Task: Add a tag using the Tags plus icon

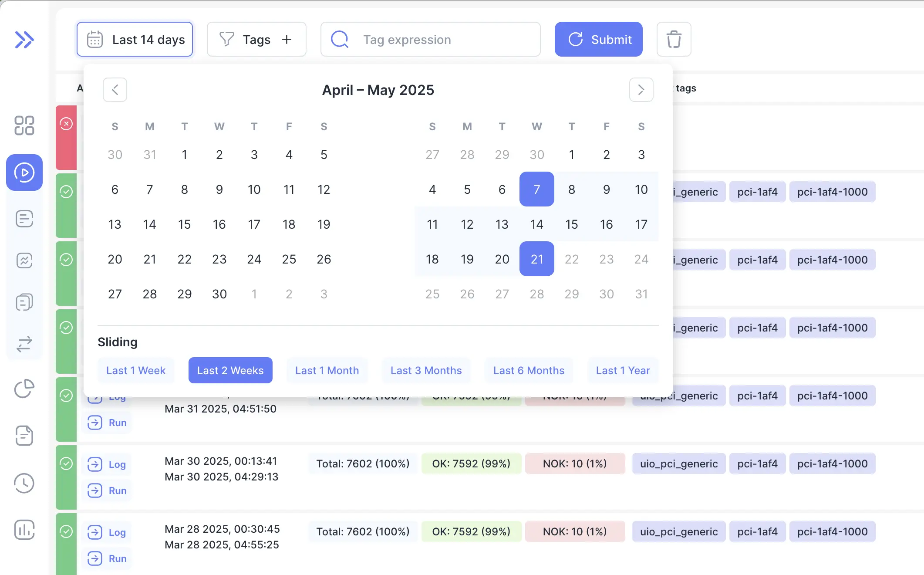Action: pyautogui.click(x=287, y=39)
